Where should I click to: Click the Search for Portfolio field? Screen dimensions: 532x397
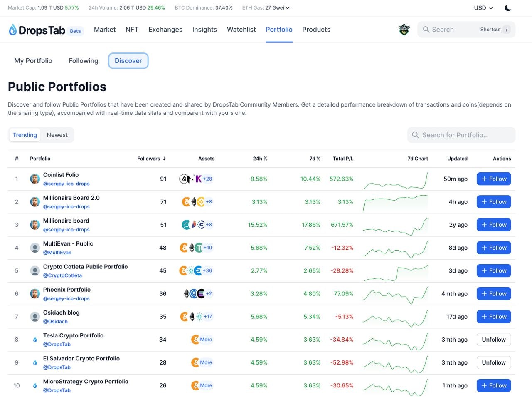(461, 135)
